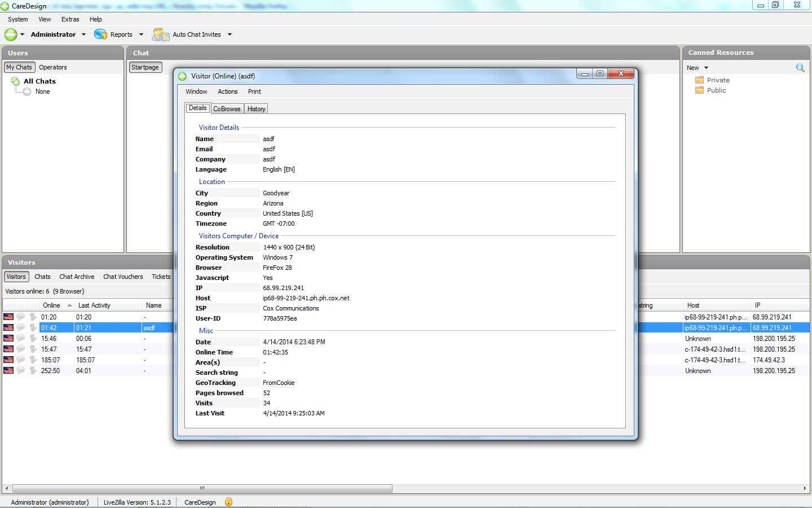Expand the Auto Chat Invites dropdown arrow

coord(230,34)
